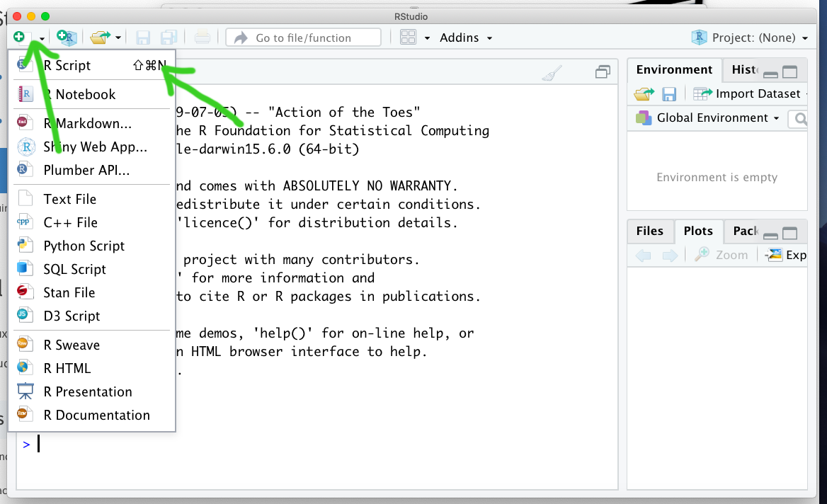The width and height of the screenshot is (827, 504).
Task: Click the save workspace disk icon in Environment
Action: point(669,94)
